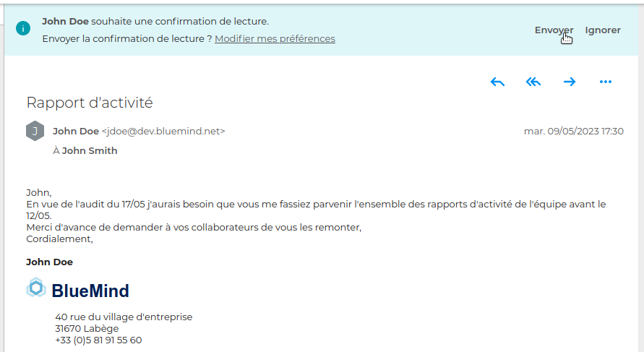Click the sender name John Doe in the header
This screenshot has height=352, width=644.
[76, 132]
